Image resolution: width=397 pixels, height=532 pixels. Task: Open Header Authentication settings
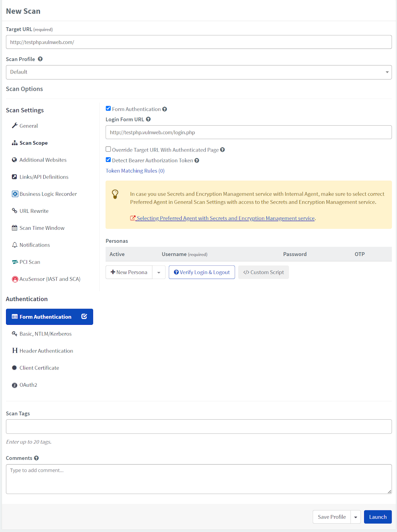coord(46,350)
